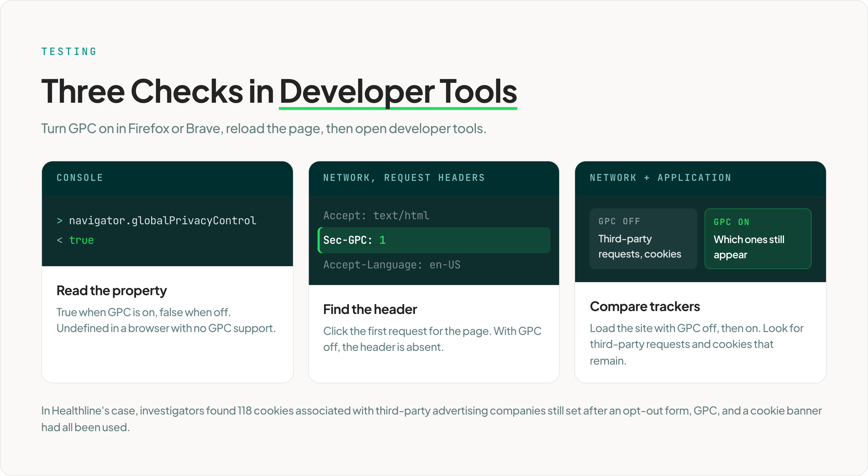The width and height of the screenshot is (868, 476).
Task: Select the 'GPC ON' comparison box
Action: (758, 238)
